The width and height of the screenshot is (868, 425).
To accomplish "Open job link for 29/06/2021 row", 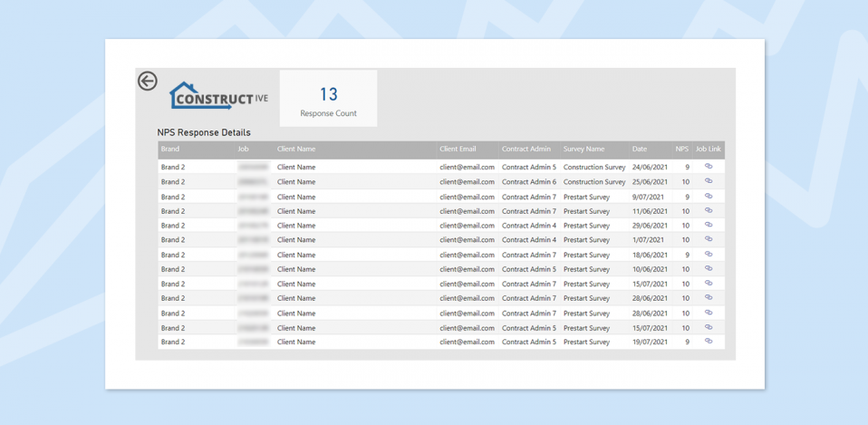I will tap(709, 225).
